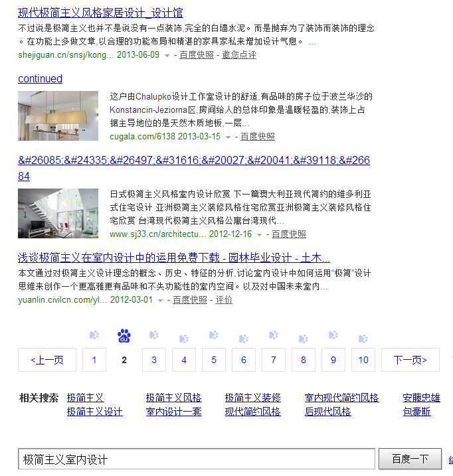
Task: Click the paw icon above page 3
Action: tap(154, 335)
